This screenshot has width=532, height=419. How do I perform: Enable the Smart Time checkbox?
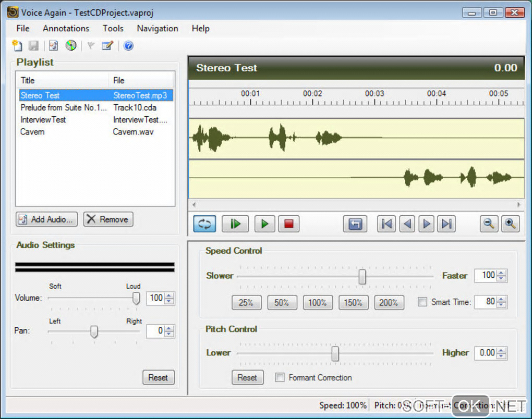point(422,302)
